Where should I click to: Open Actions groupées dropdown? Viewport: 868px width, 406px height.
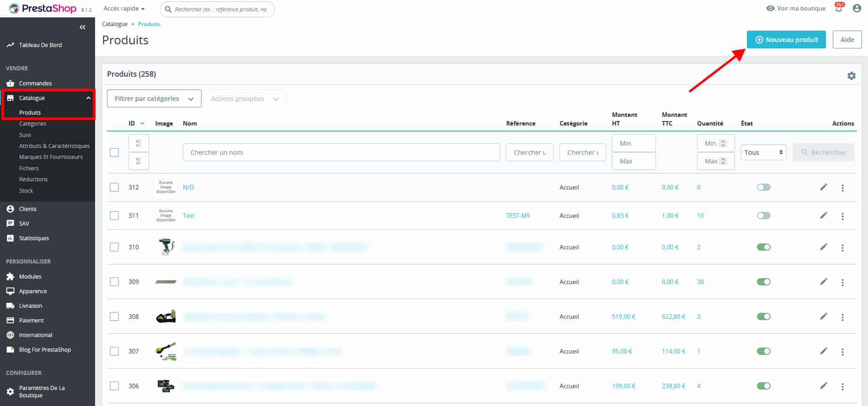tap(245, 99)
